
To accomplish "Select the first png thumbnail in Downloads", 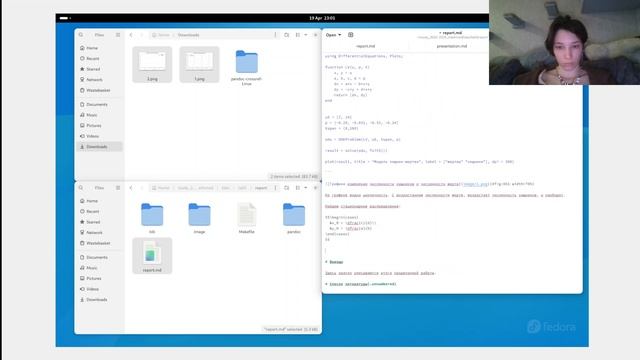I will [x=152, y=64].
